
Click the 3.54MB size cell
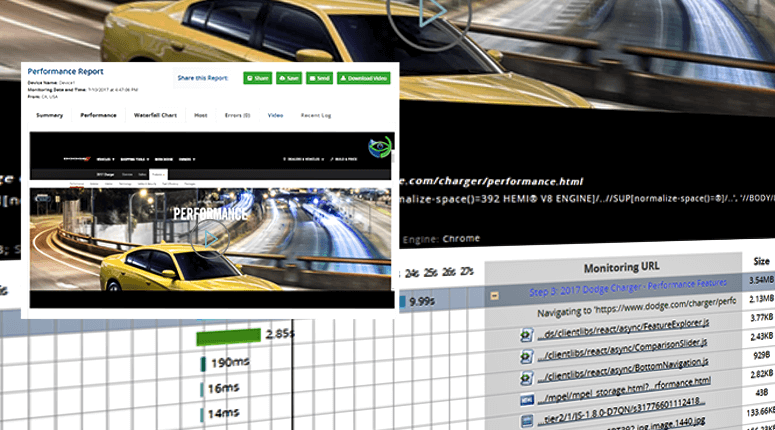(x=761, y=280)
